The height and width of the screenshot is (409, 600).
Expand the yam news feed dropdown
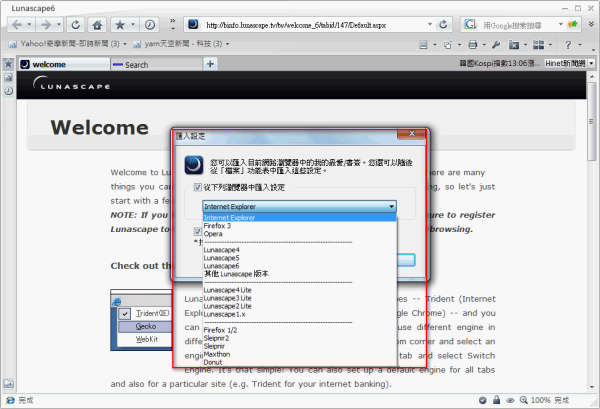[227, 44]
